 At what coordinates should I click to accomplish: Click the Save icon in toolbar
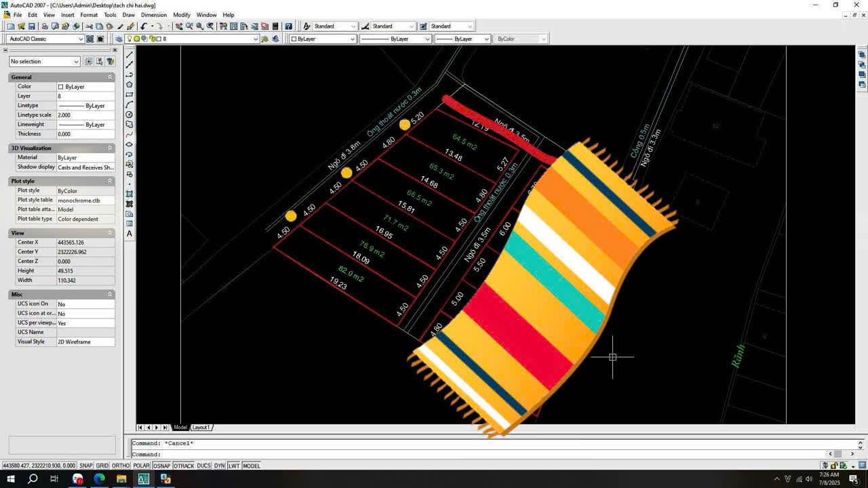point(31,26)
